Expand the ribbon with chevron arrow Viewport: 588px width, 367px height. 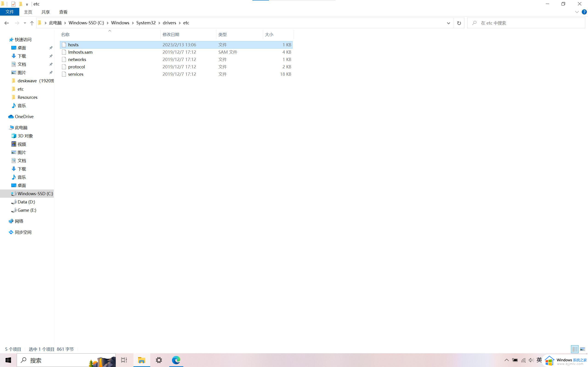pyautogui.click(x=577, y=12)
